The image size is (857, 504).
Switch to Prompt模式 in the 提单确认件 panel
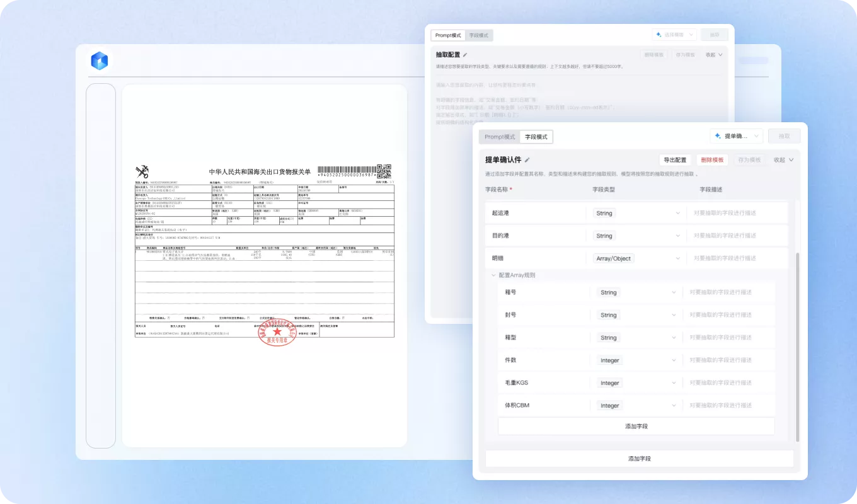pyautogui.click(x=500, y=137)
